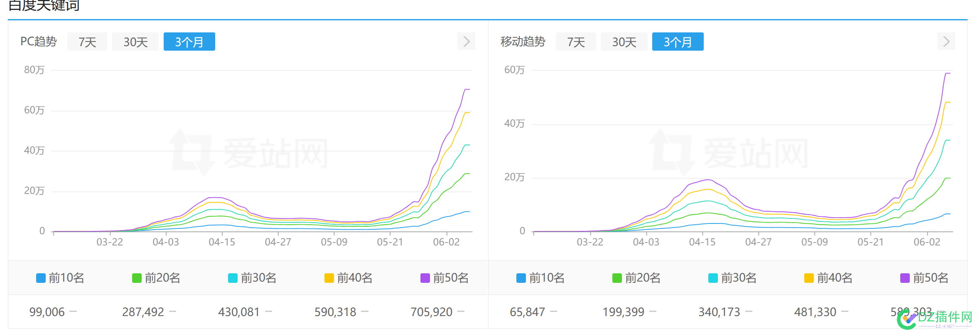Click the 03-22 date on PC chart
Image resolution: width=980 pixels, height=336 pixels.
click(x=110, y=242)
